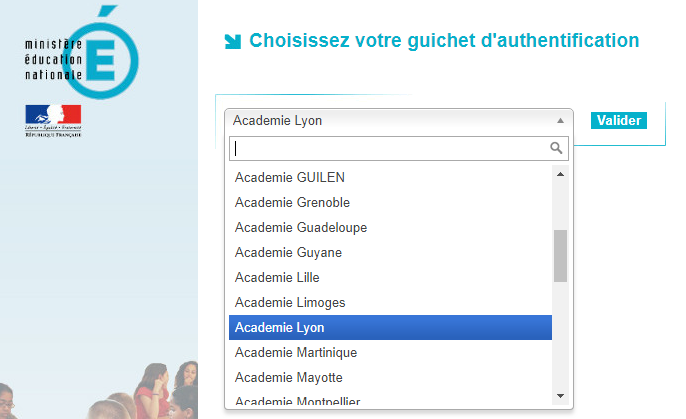Pick Academie Limoges in the dropdown
Screen dimensions: 686x419
coord(390,302)
